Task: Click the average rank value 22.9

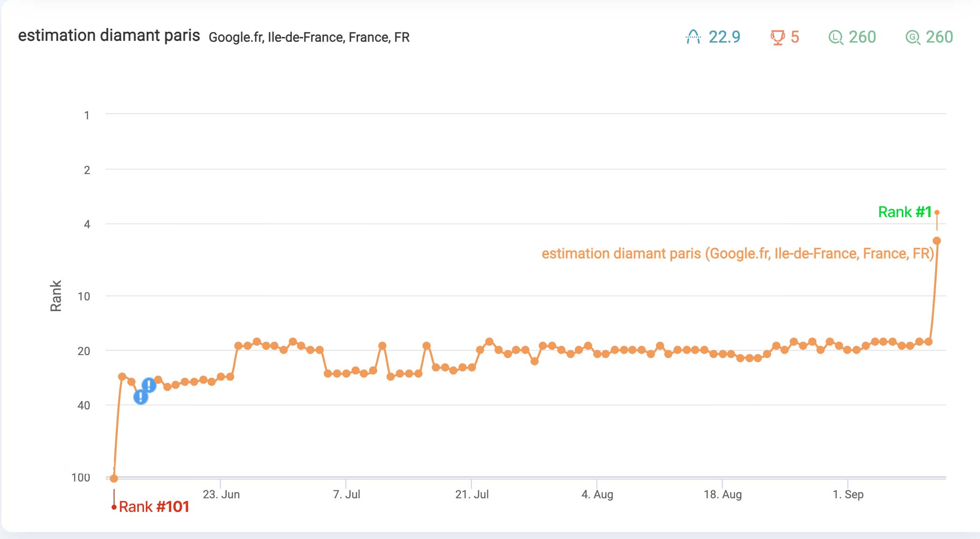Action: 724,37
